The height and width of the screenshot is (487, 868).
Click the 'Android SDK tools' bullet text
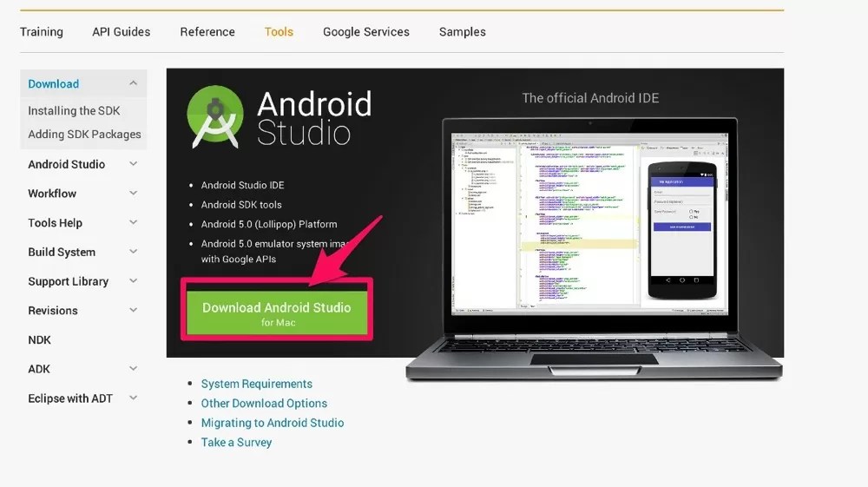click(241, 205)
